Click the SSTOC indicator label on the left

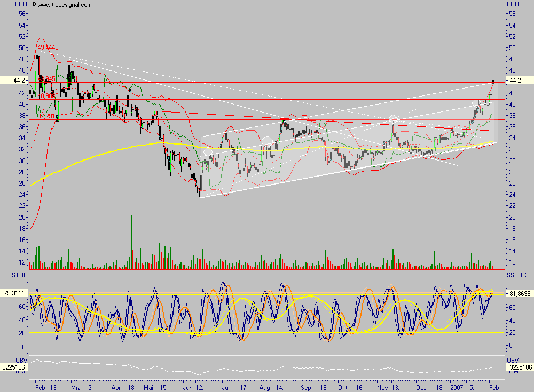point(18,275)
